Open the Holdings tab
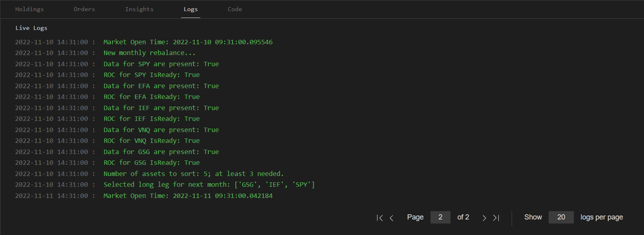The width and height of the screenshot is (644, 235). pyautogui.click(x=30, y=9)
